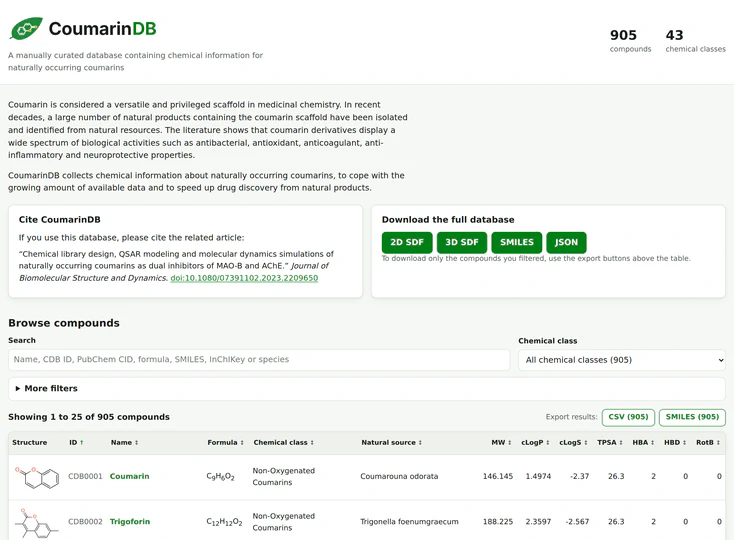Export filtered results as SMILES (905)

(x=692, y=417)
